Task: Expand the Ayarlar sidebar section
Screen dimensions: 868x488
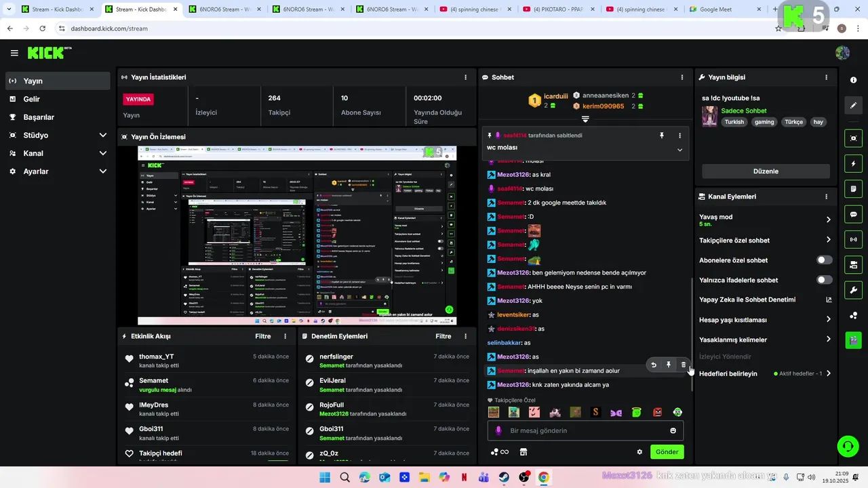Action: (103, 171)
